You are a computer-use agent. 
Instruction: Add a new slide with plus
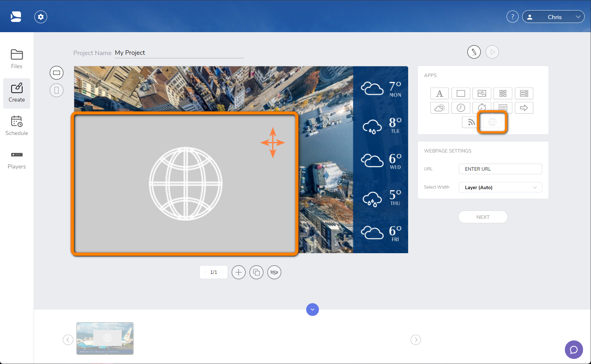tap(239, 272)
